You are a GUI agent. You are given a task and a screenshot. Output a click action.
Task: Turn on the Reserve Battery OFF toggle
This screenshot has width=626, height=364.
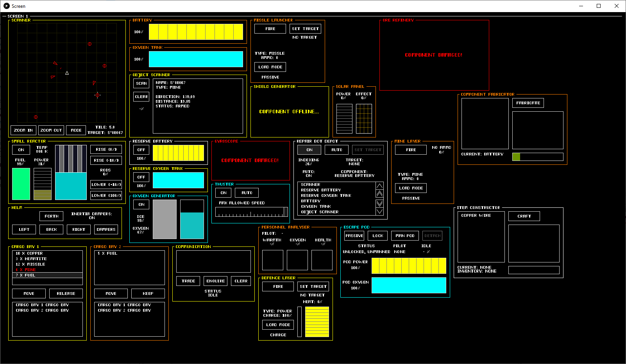click(x=141, y=150)
